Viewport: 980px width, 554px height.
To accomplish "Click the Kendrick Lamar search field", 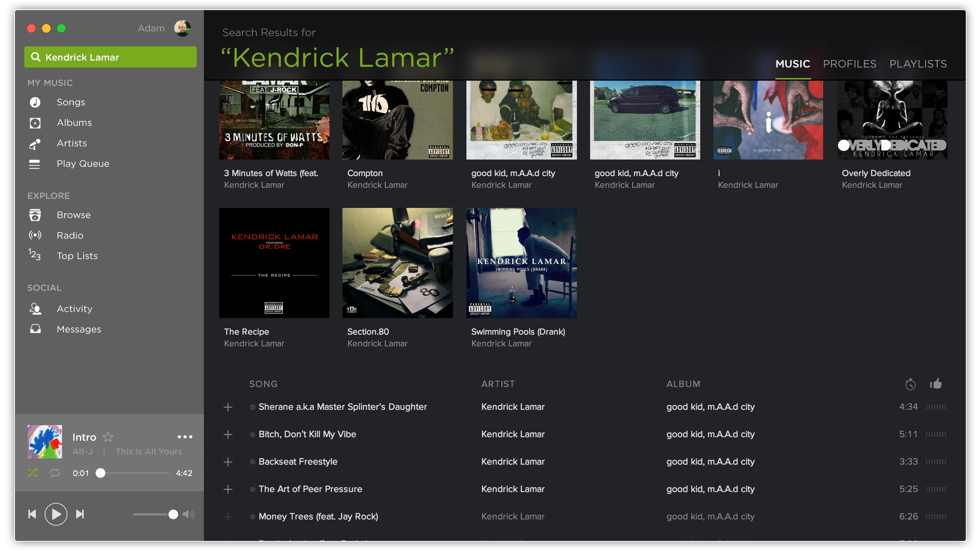I will (x=111, y=57).
